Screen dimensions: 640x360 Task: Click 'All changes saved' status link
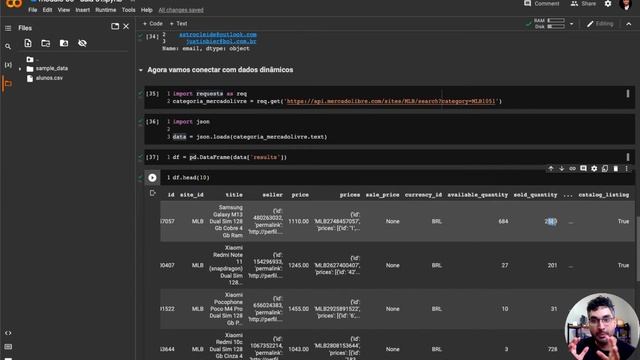pyautogui.click(x=181, y=10)
